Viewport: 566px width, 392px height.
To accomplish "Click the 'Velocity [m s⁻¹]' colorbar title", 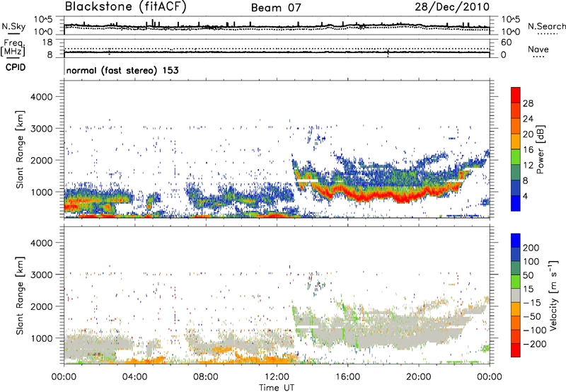I will click(x=553, y=295).
